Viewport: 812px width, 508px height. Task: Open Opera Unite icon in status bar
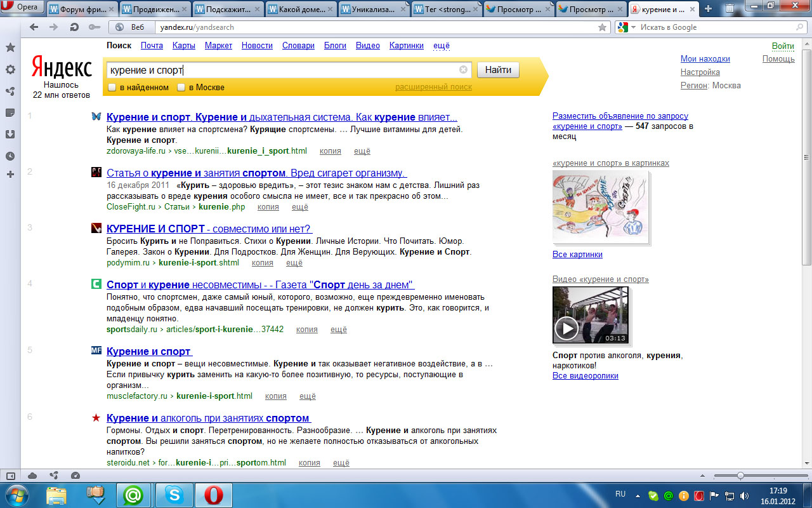click(x=54, y=476)
